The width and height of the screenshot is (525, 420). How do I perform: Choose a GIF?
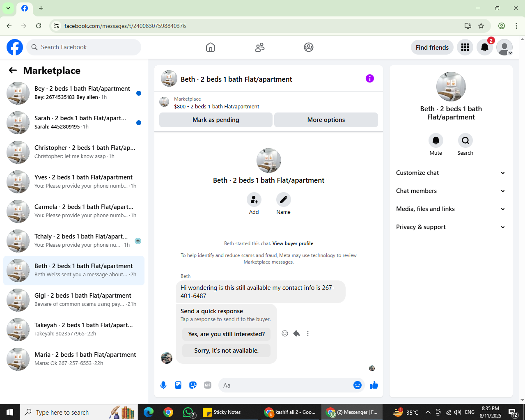[x=208, y=385]
